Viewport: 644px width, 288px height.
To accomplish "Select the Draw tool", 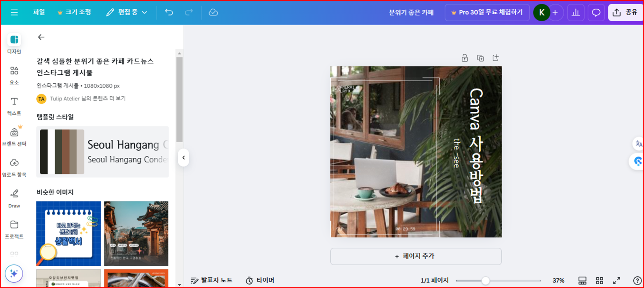I will (14, 198).
